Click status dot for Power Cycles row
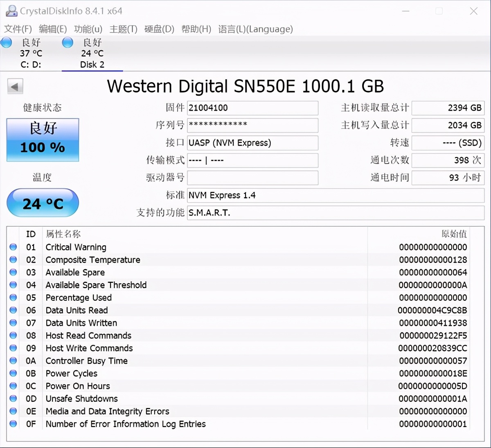This screenshot has width=491, height=448. click(13, 373)
